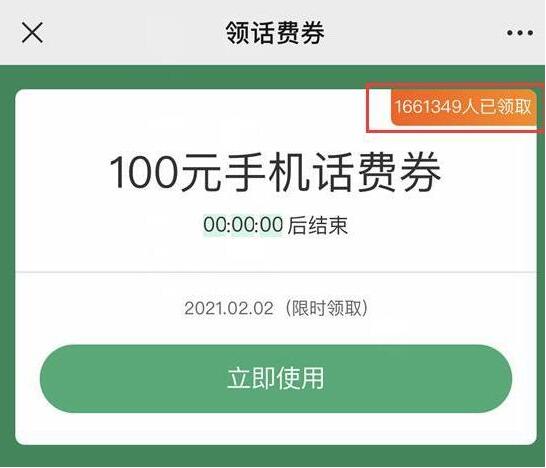Click the green background below the card
The image size is (546, 468).
(273, 456)
